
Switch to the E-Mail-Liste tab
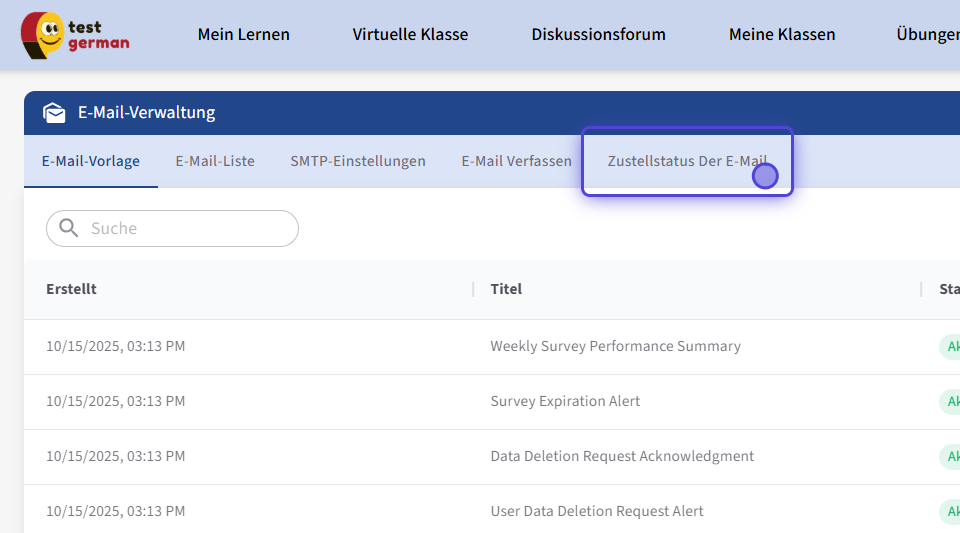(215, 161)
